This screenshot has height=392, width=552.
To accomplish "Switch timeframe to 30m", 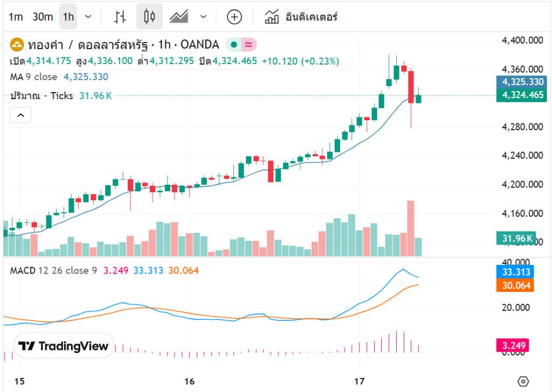I will point(43,17).
